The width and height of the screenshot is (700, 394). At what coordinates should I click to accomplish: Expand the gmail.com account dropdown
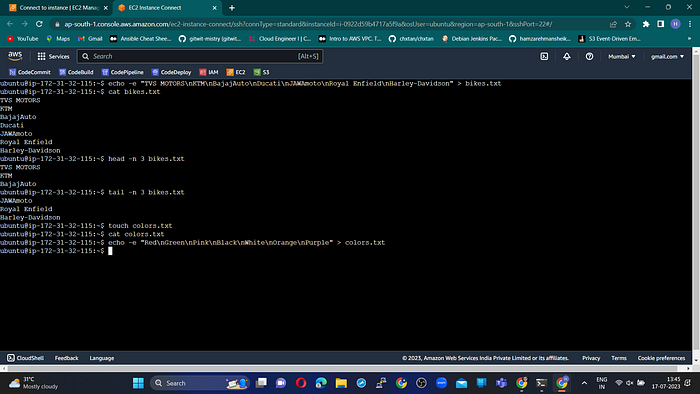(x=667, y=56)
